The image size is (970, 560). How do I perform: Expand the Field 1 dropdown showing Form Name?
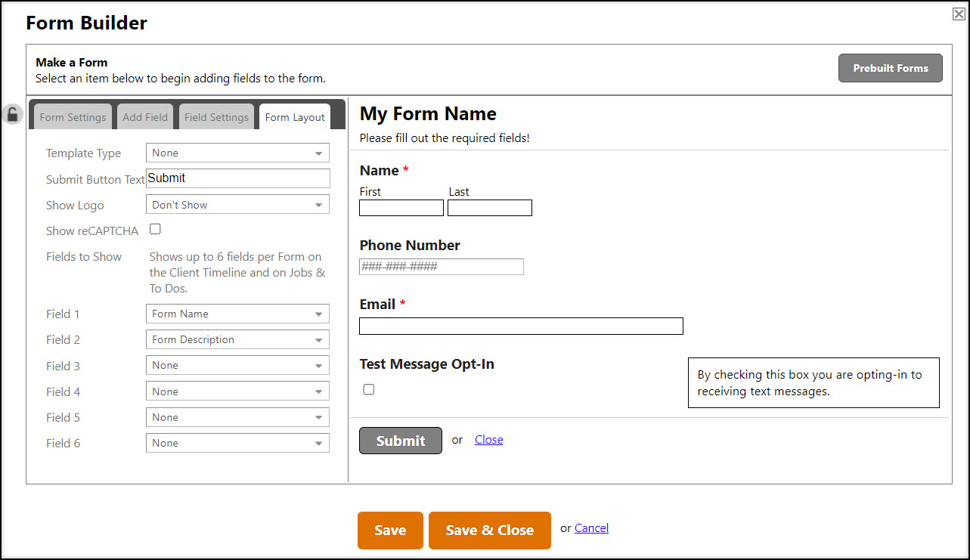[x=237, y=314]
